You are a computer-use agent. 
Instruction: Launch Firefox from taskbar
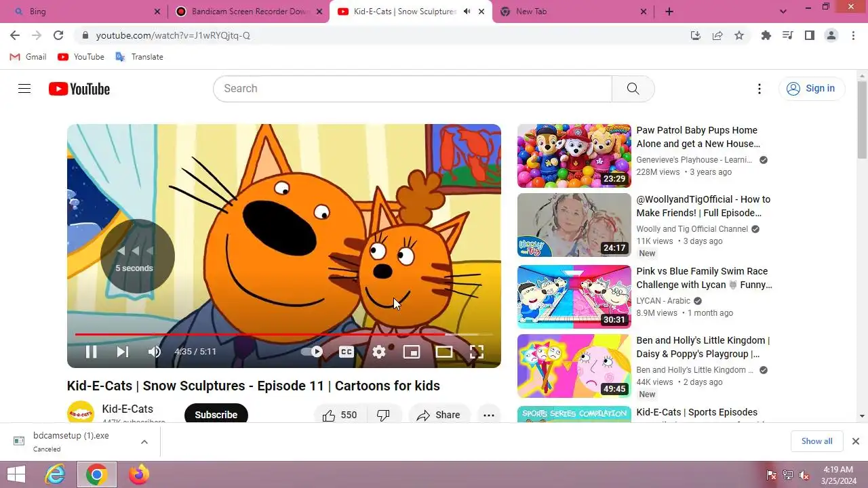(x=138, y=474)
